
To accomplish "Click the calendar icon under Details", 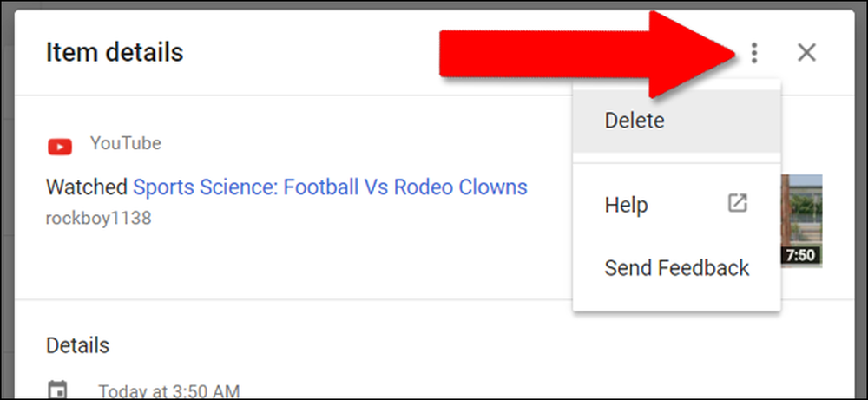I will tap(57, 390).
